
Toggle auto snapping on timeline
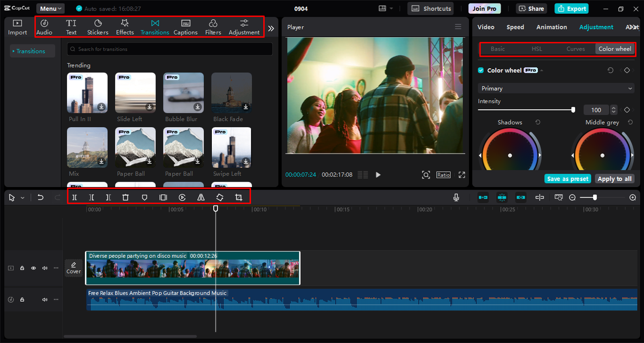point(502,198)
